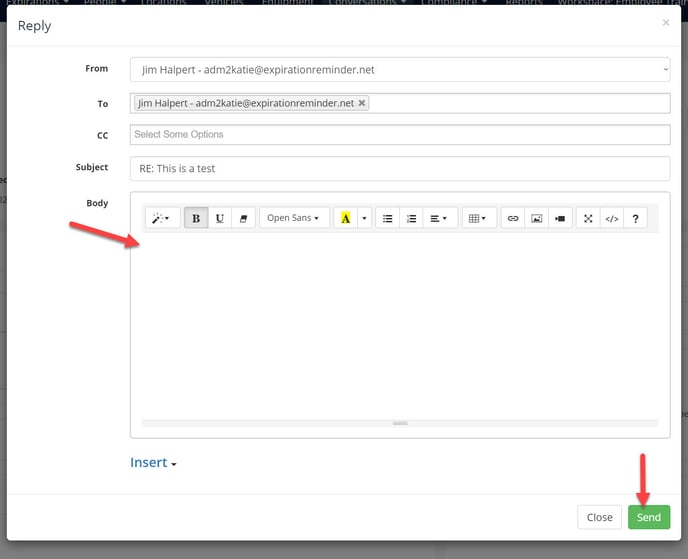This screenshot has width=688, height=559.
Task: Click the Subject field RE: This is a test
Action: (400, 168)
